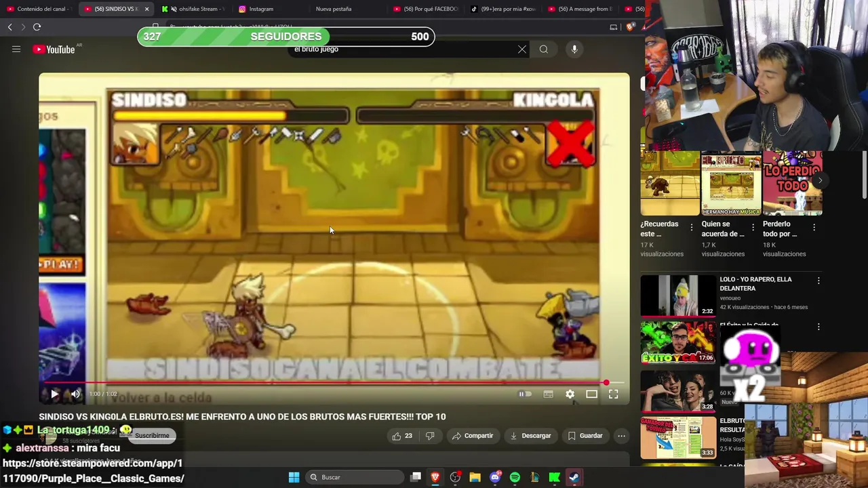Open the YouTube hamburger guide menu
The height and width of the screenshot is (488, 868).
point(16,49)
